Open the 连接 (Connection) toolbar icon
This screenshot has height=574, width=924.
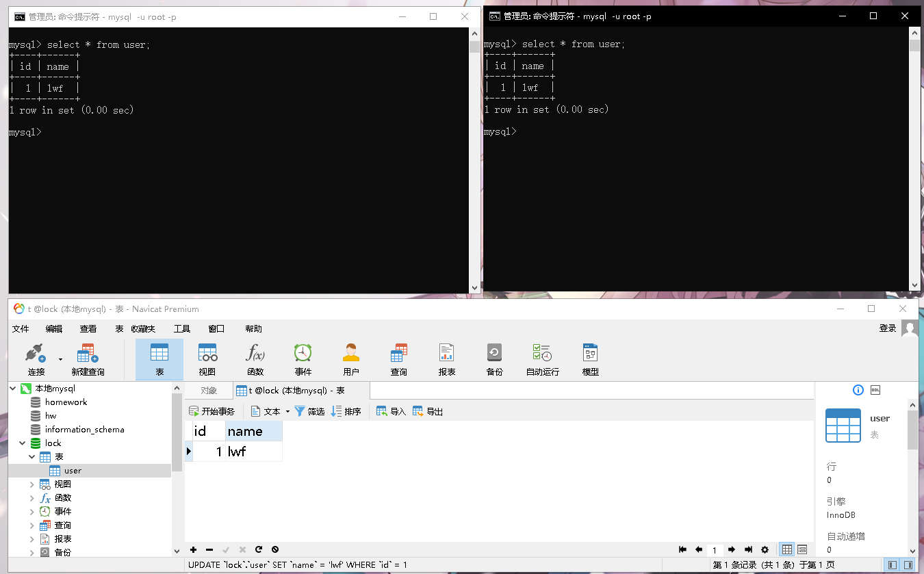[36, 359]
